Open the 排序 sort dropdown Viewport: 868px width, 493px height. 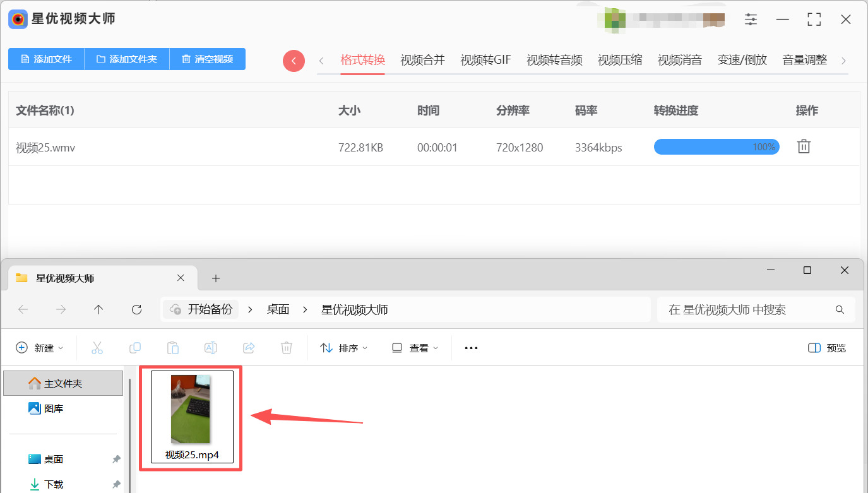[x=344, y=348]
